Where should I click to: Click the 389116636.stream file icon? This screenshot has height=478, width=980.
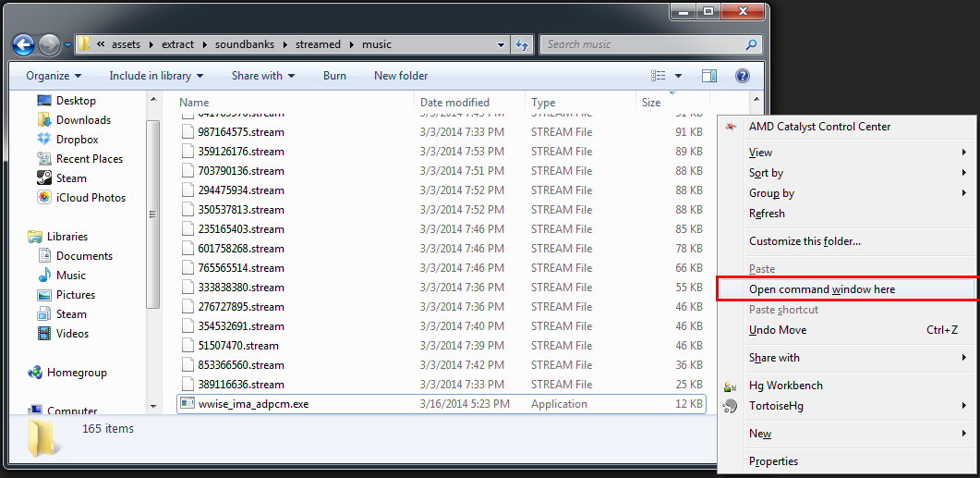click(188, 384)
